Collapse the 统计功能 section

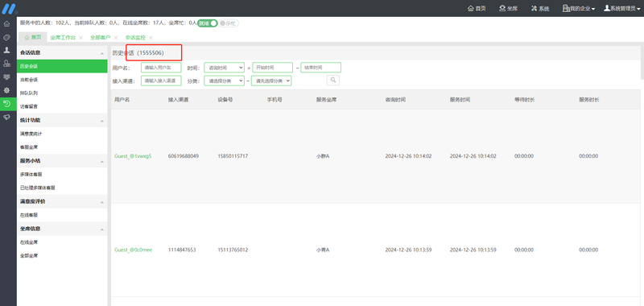pos(102,121)
